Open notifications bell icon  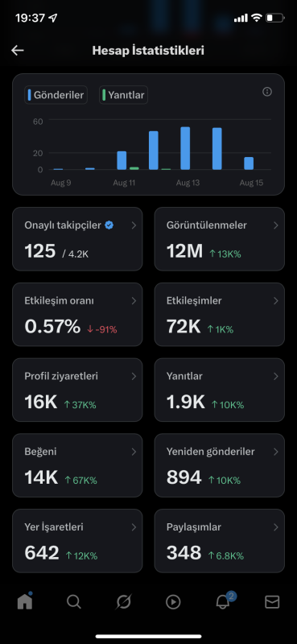[222, 601]
